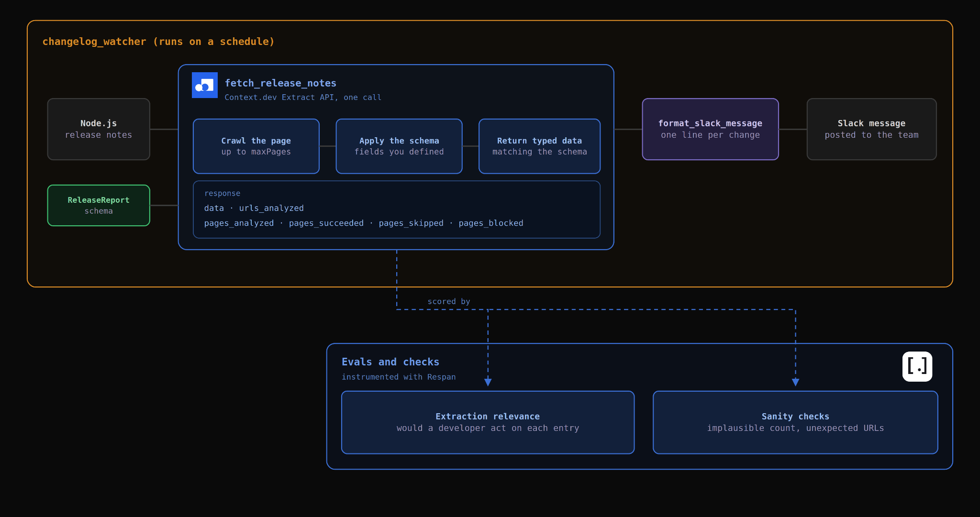Image resolution: width=980 pixels, height=517 pixels.
Task: Click 'matching the schema' text
Action: (539, 152)
